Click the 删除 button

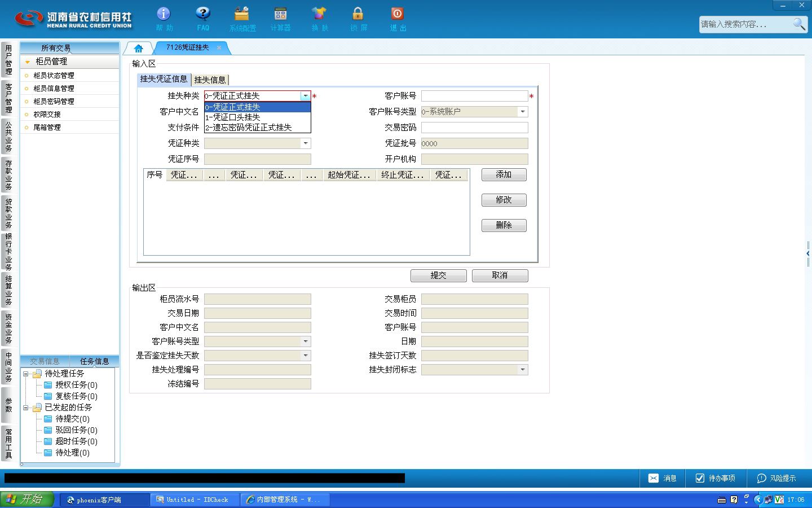pyautogui.click(x=504, y=225)
